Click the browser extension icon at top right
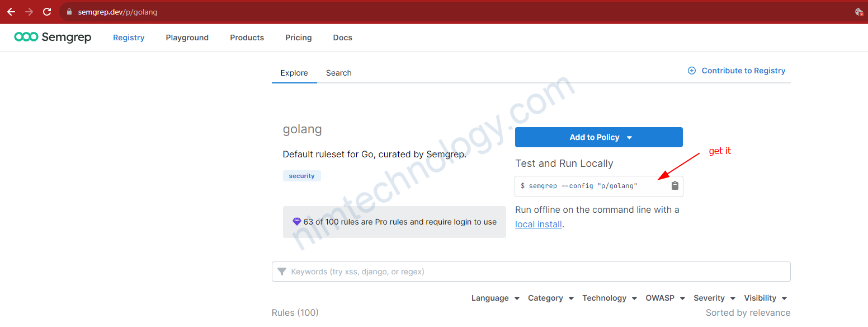 tap(859, 12)
